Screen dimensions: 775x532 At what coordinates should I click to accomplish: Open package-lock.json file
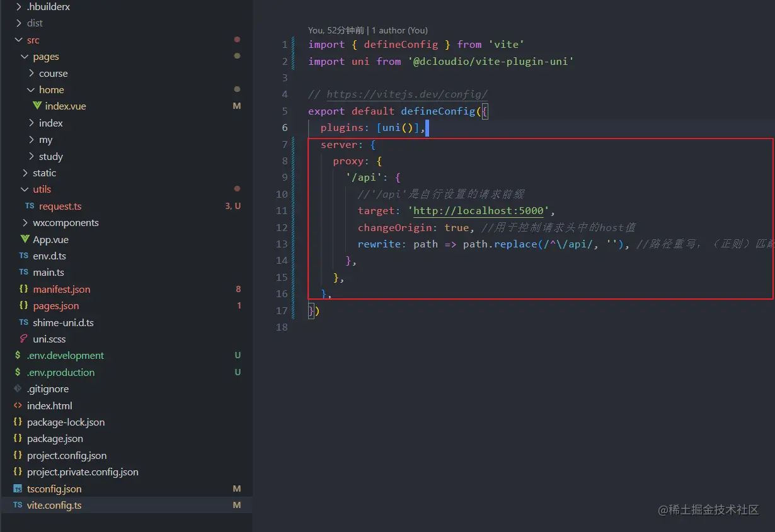(66, 422)
